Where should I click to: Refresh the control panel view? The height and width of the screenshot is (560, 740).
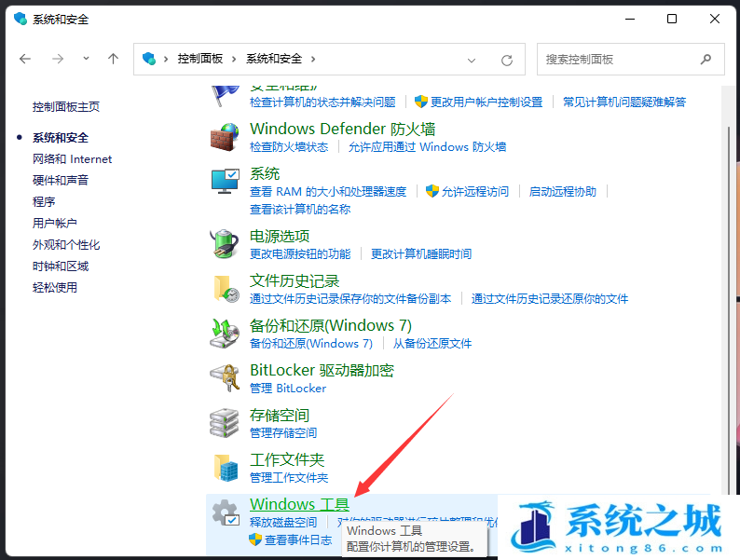[x=507, y=60]
